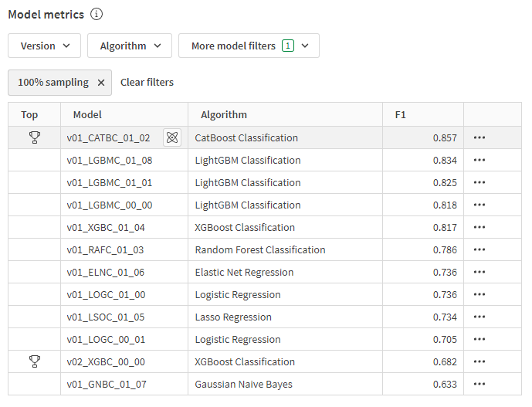This screenshot has height=407, width=532.
Task: Open more options for v01_LSOC_01_05
Action: click(479, 317)
